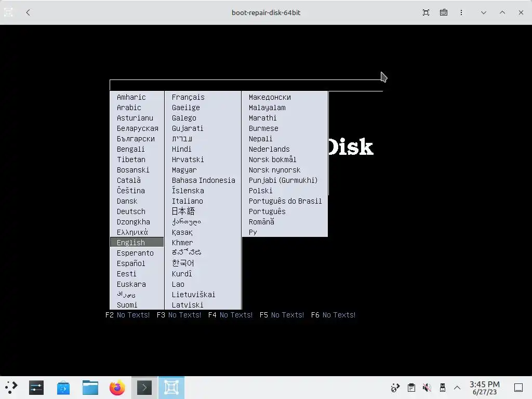Open the KDE application launcher
532x399 pixels.
(11, 388)
